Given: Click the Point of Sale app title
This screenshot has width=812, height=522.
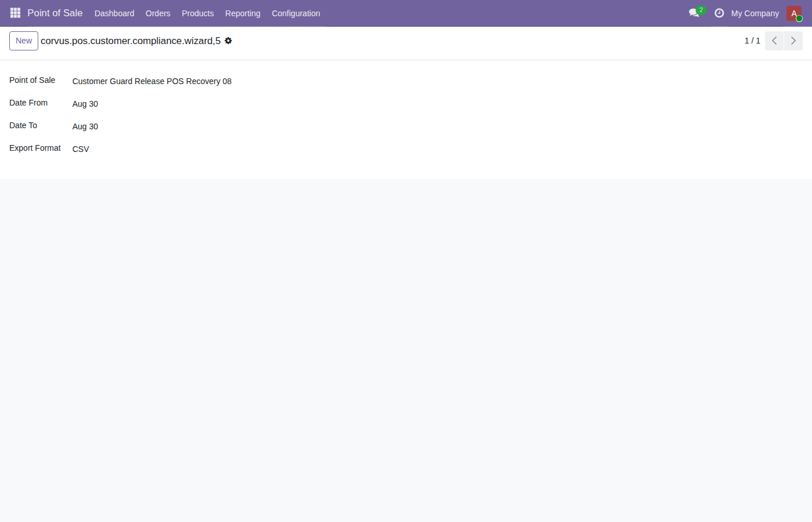Looking at the screenshot, I should pyautogui.click(x=55, y=13).
